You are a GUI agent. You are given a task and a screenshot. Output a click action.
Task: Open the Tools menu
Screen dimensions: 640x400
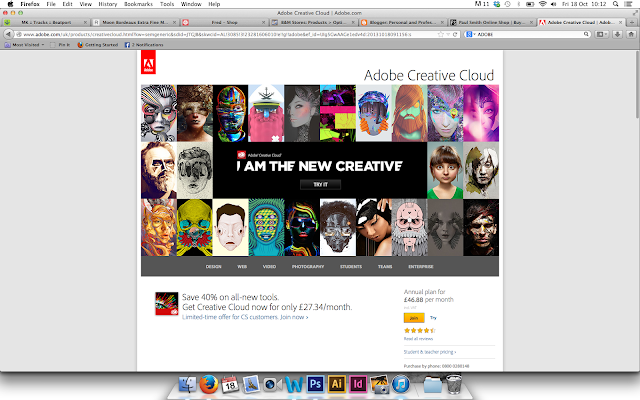pos(167,4)
